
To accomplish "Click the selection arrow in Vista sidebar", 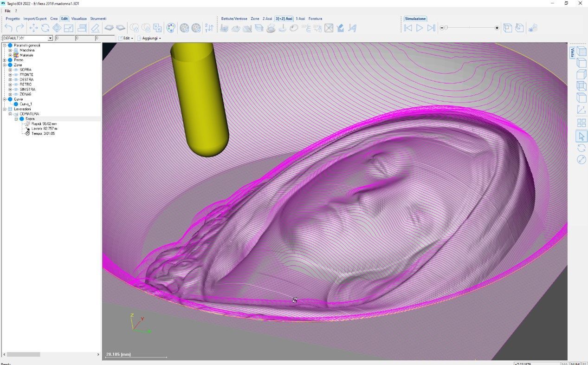I will pos(581,136).
